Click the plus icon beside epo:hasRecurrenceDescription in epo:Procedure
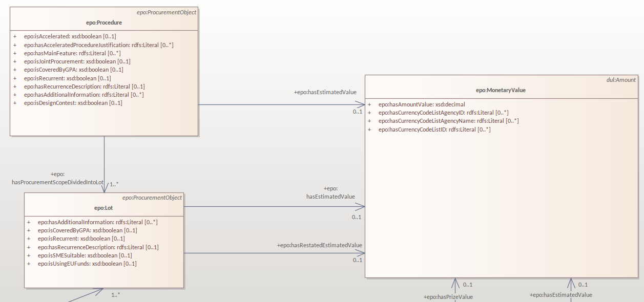 click(x=16, y=86)
